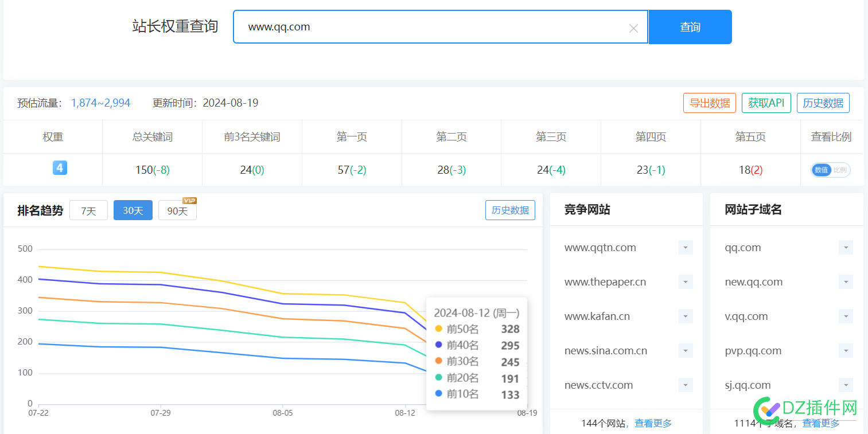The height and width of the screenshot is (434, 868).
Task: Click first page value 57(-2)
Action: [352, 170]
